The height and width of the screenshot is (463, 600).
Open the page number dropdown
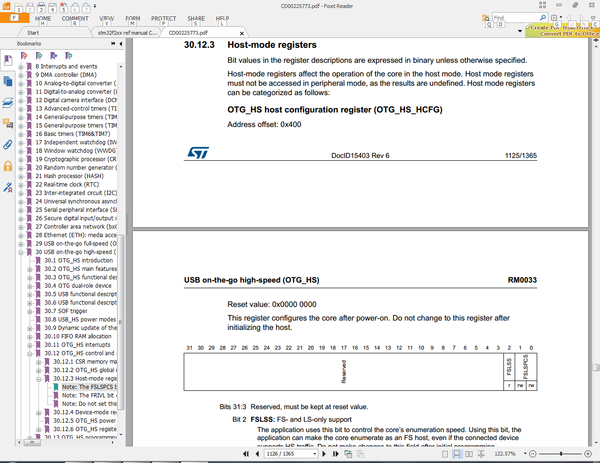point(315,454)
